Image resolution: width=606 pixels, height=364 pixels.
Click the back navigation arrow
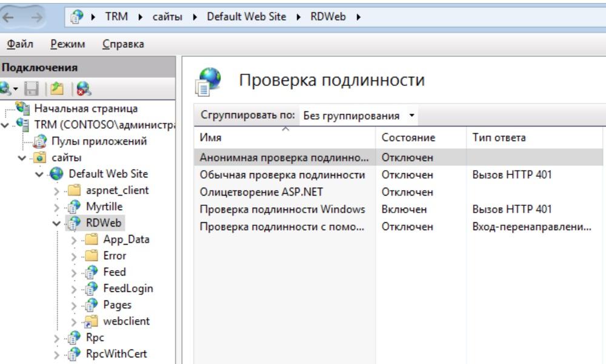click(7, 16)
